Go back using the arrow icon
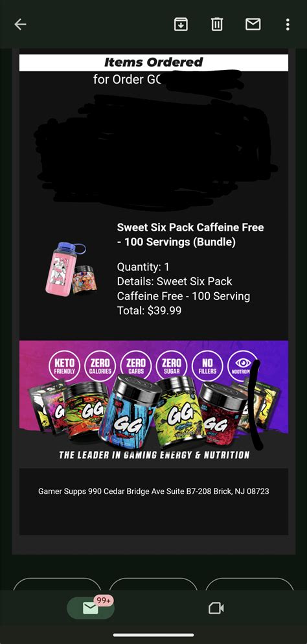The image size is (307, 644). click(20, 25)
